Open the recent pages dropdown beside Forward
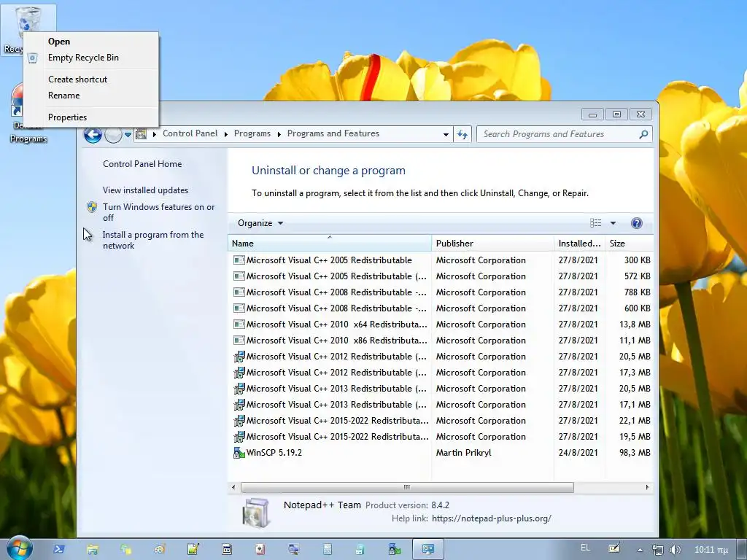Screen dimensions: 747x560 (x=128, y=135)
